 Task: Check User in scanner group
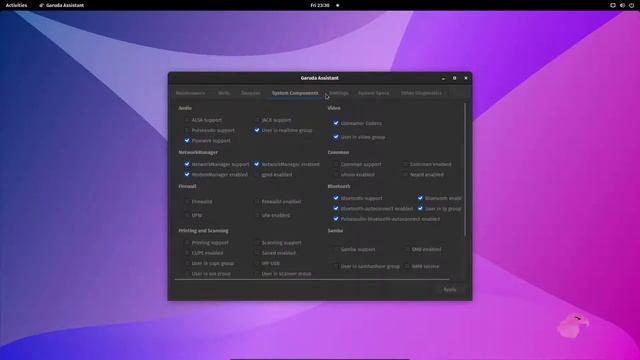pyautogui.click(x=257, y=273)
